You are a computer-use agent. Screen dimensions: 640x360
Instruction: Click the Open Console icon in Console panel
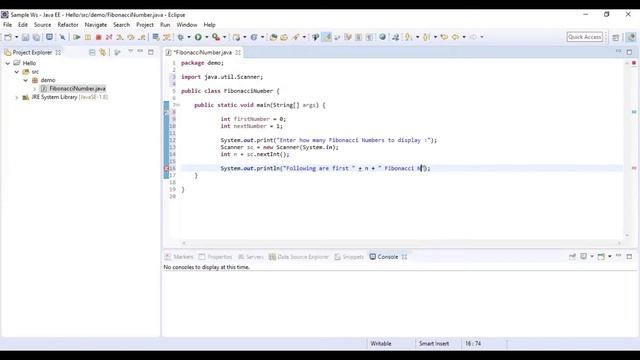coord(601,256)
